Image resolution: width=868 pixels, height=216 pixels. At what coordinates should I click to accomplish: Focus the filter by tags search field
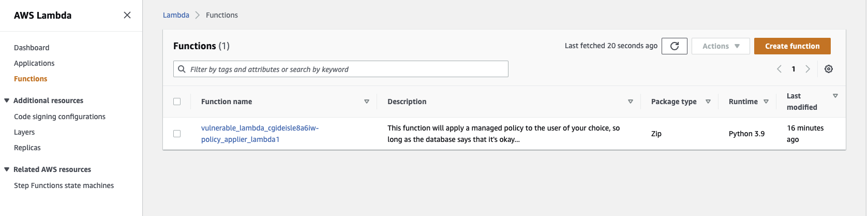[341, 69]
